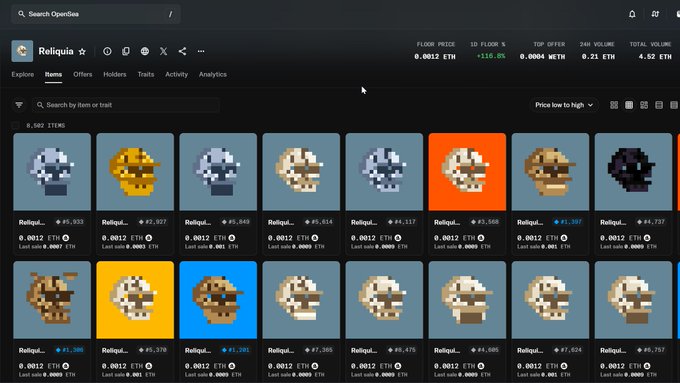680x383 pixels.
Task: Click the Reliqui... name on card #5,614
Action: (281, 222)
